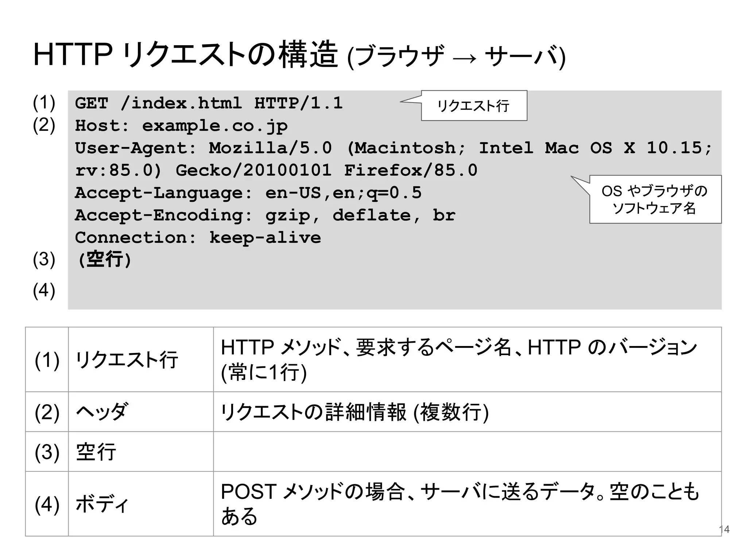This screenshot has height=560, width=747.
Task: Click the '(ブラウザ → サーバ)' subtitle text
Action: tap(456, 57)
